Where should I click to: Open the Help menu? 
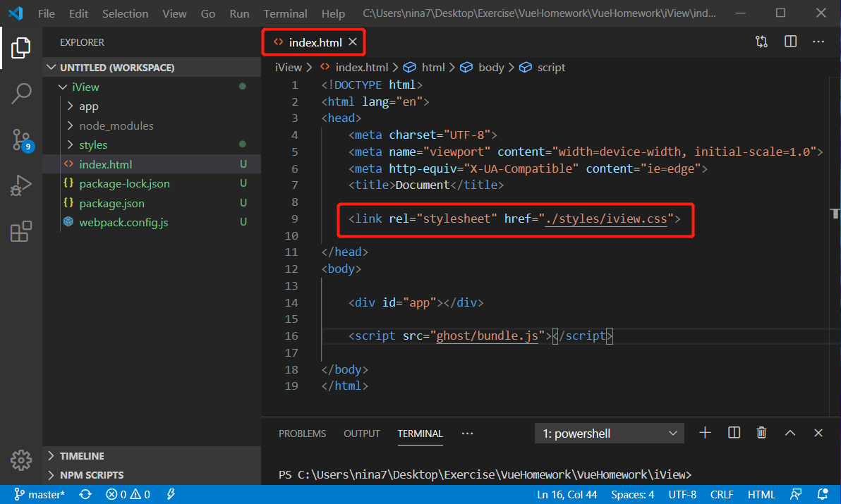point(333,13)
